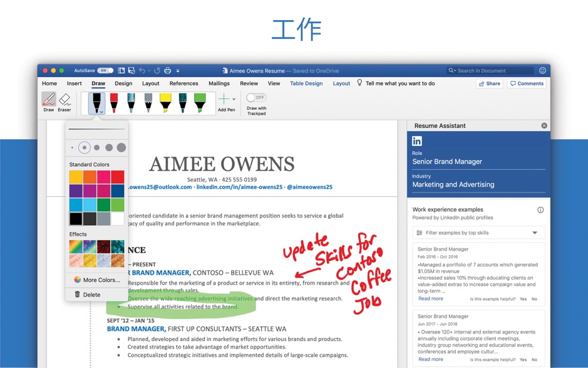Click the Undo arrow icon

142,70
